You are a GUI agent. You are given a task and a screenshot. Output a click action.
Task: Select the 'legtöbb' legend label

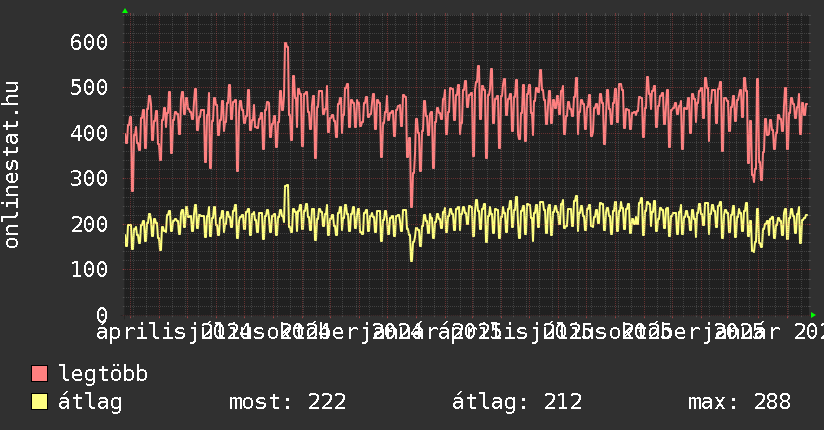tap(103, 375)
